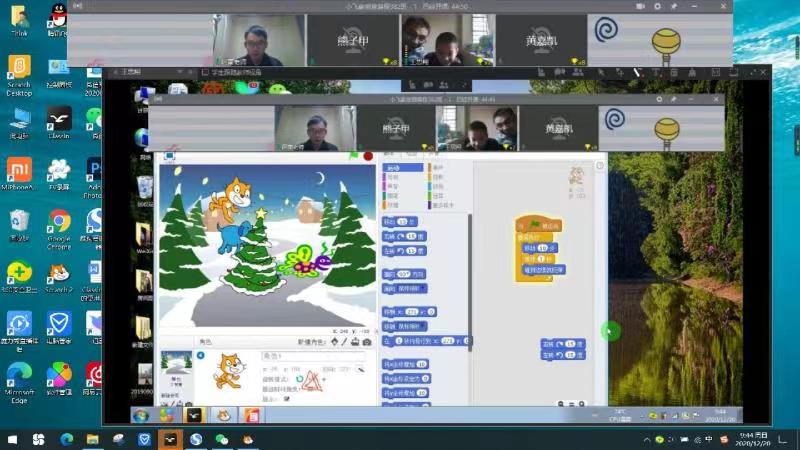Screen dimensions: 800x450
Task: Click the Windows Start button on the taskbar
Action: click(x=12, y=439)
